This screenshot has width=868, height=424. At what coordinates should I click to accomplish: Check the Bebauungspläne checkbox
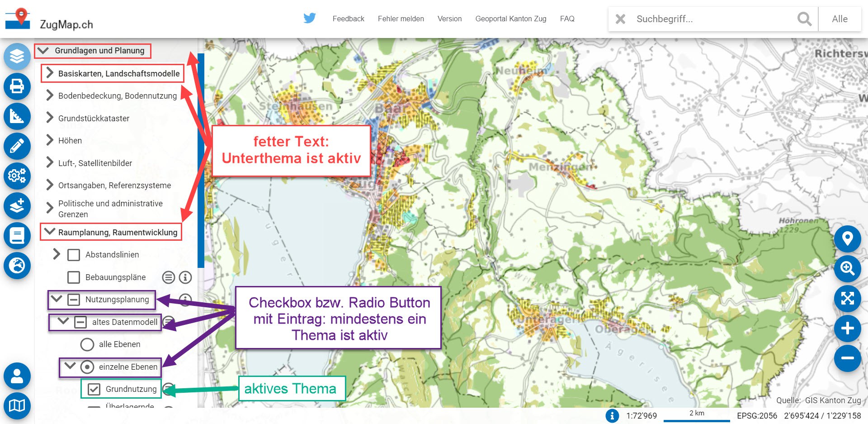point(74,277)
